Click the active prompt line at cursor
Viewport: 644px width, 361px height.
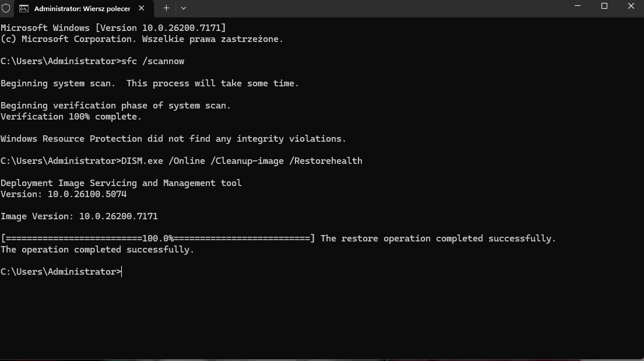[x=121, y=272]
